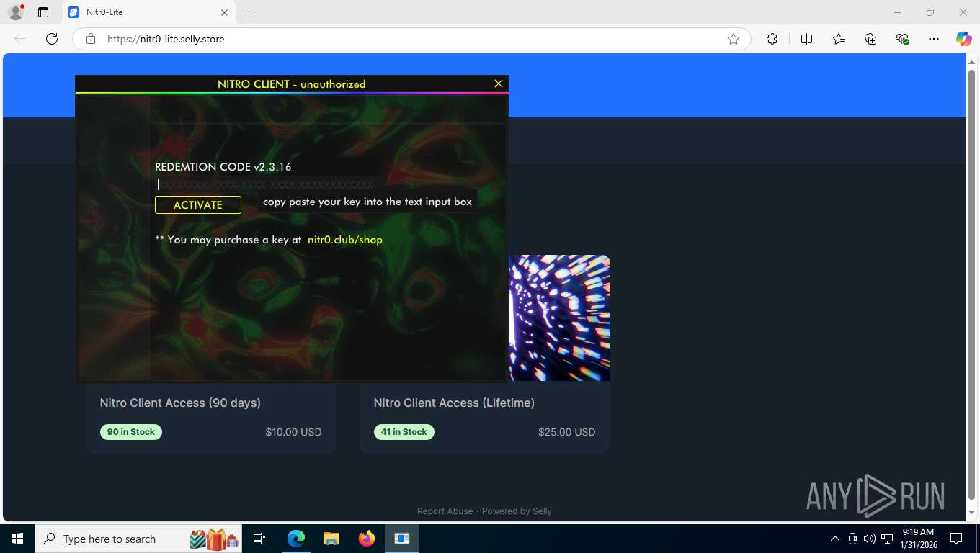Click the $10.00 USD price
980x553 pixels.
click(293, 432)
